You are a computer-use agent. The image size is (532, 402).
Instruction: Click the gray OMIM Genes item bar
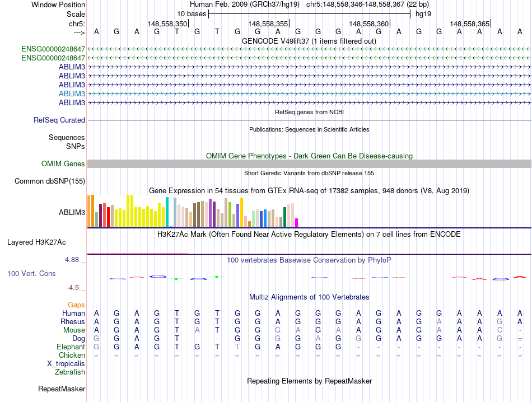(309, 163)
